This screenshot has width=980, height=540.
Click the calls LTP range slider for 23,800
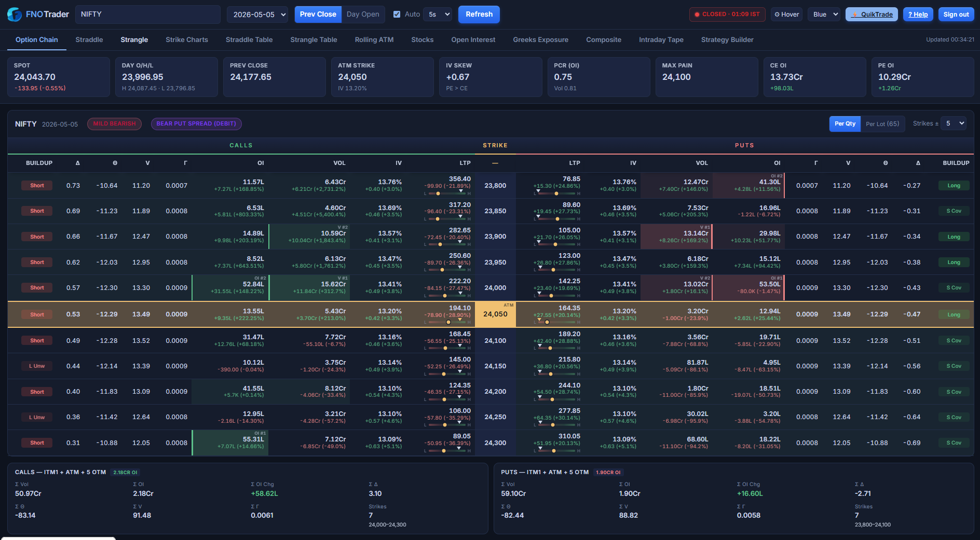click(447, 193)
